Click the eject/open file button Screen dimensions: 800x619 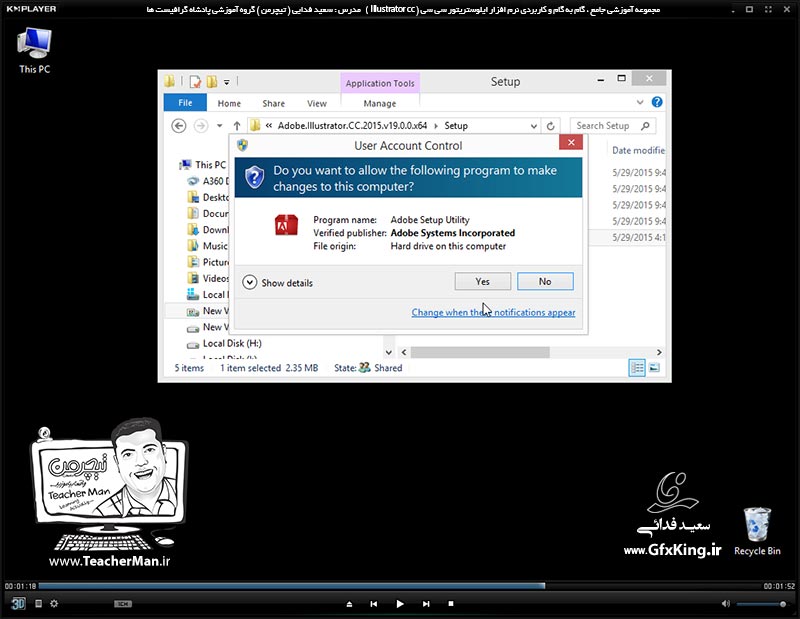349,604
